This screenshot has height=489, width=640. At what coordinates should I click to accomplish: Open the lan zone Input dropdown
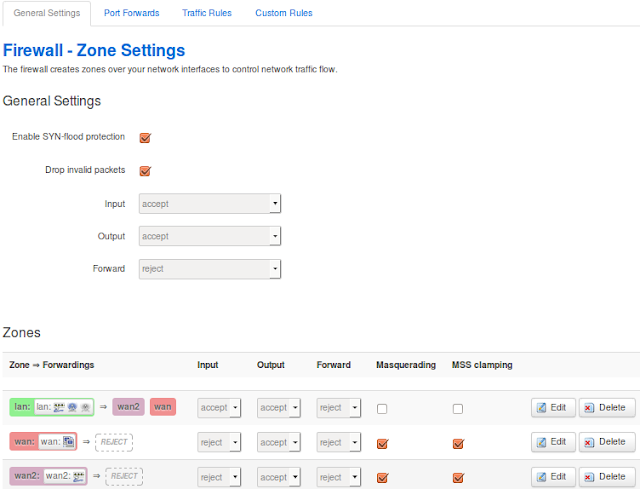pos(219,408)
